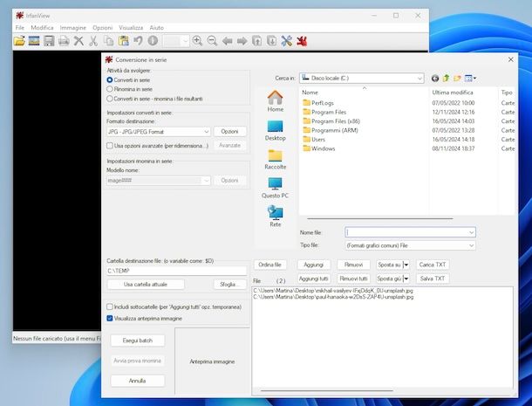Enable Usa opzioni avanzate checkbox
The image size is (532, 406).
110,146
